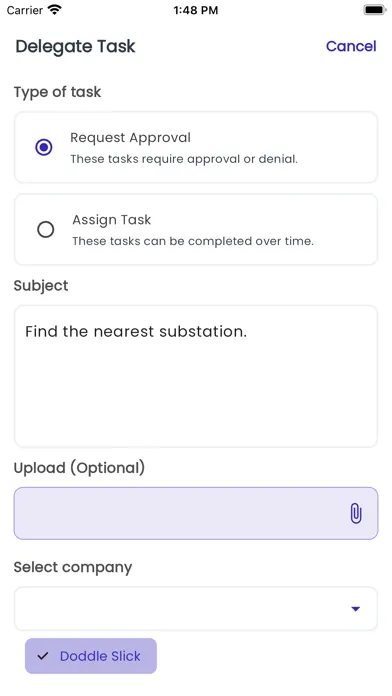Click the paperclip attachment icon
Screen dimensions: 392x696
(x=356, y=514)
